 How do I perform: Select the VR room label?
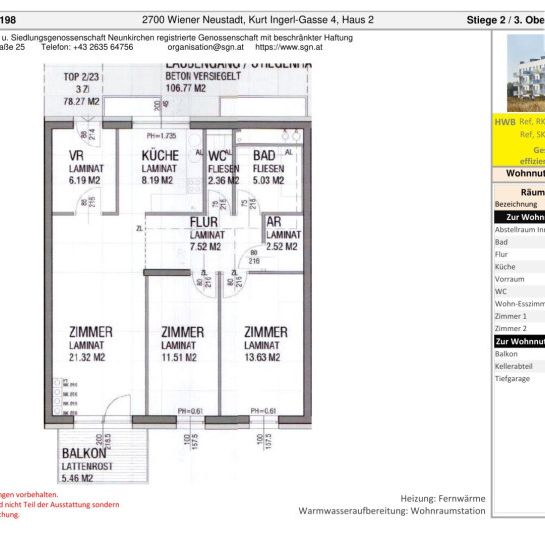pos(76,156)
